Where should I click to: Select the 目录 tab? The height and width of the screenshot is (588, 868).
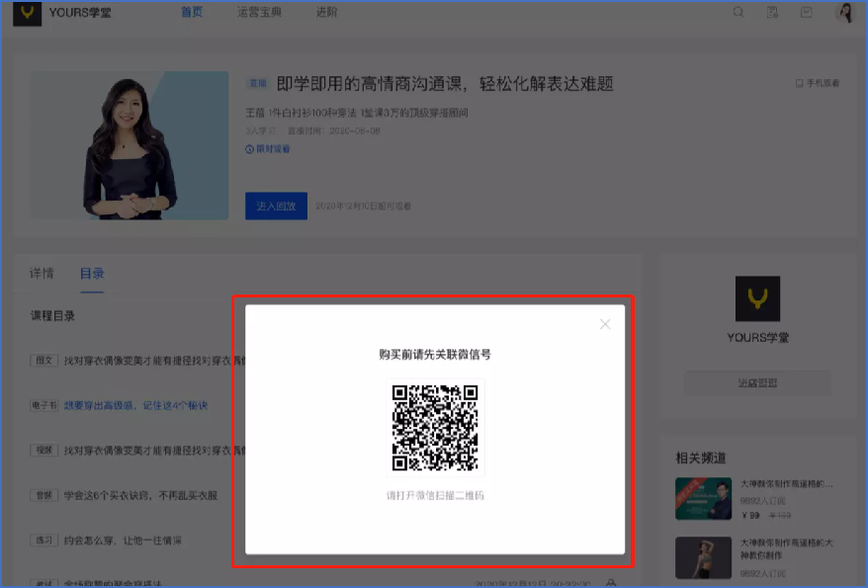92,274
